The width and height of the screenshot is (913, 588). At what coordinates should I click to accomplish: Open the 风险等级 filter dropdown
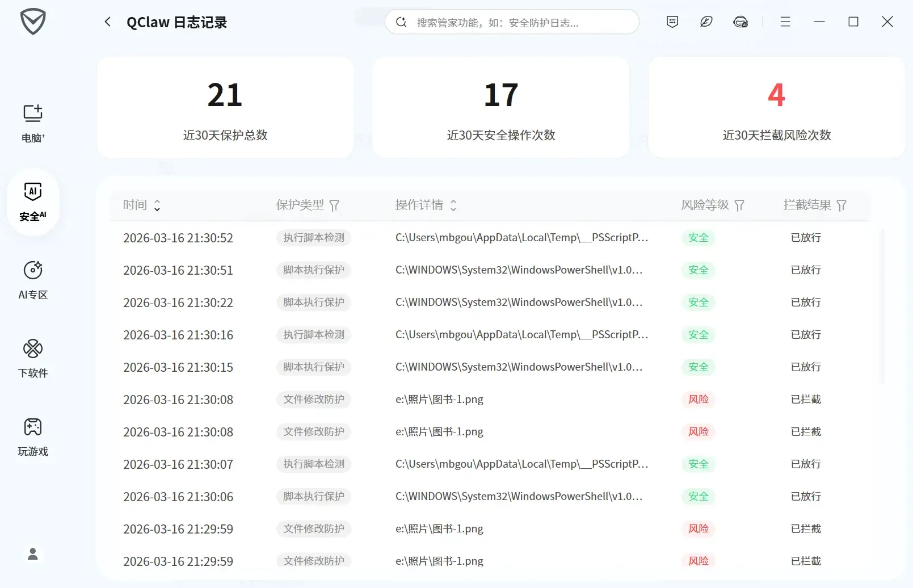pos(739,205)
